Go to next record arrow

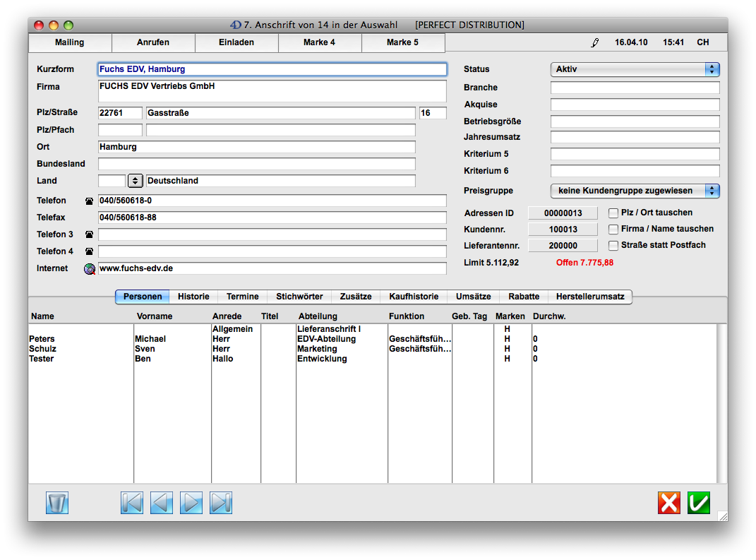click(191, 503)
